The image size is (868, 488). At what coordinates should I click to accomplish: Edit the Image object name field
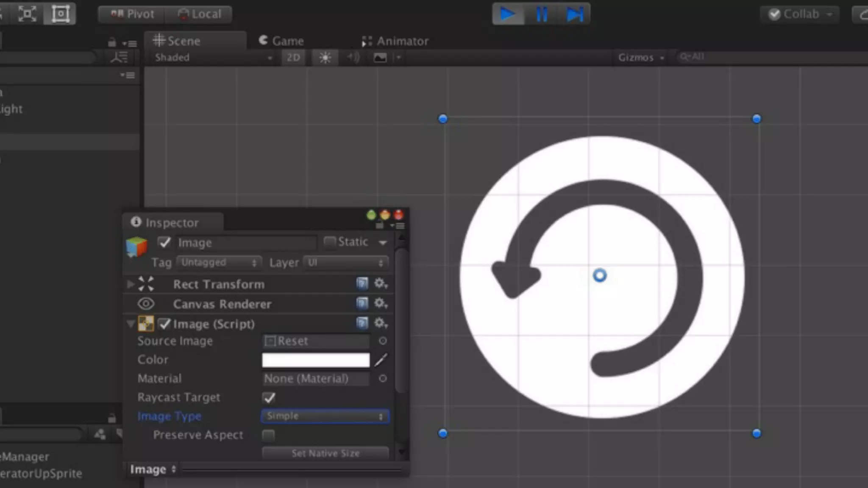point(246,243)
